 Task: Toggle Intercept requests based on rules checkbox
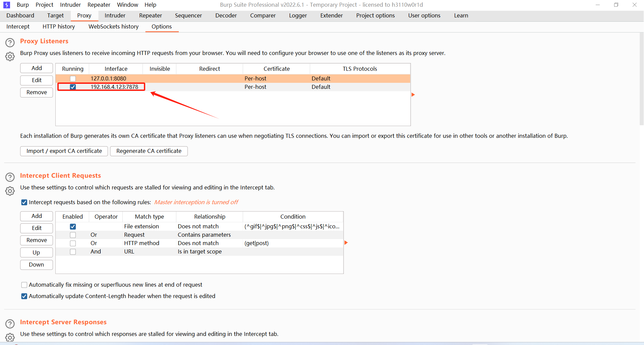point(24,202)
